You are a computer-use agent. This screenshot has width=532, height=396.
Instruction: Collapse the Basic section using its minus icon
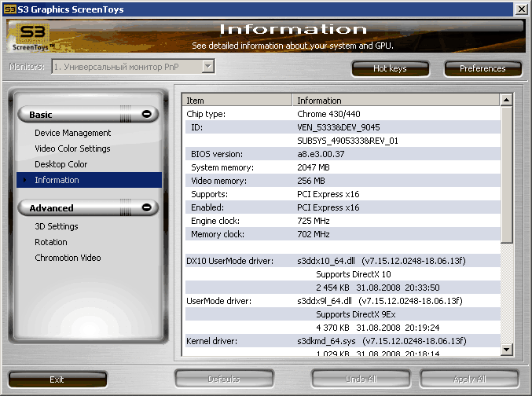pos(147,114)
